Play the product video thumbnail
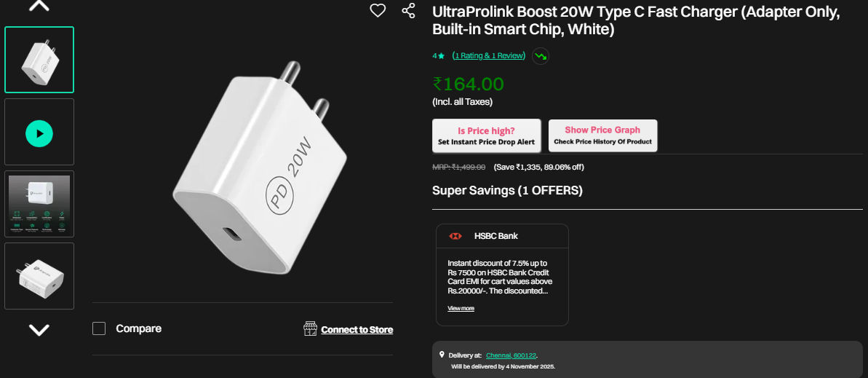 pos(39,133)
